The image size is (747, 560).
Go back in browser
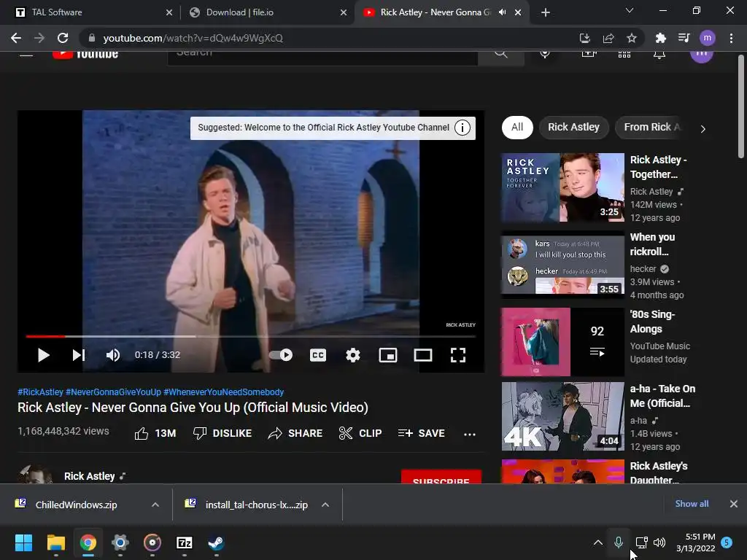16,38
